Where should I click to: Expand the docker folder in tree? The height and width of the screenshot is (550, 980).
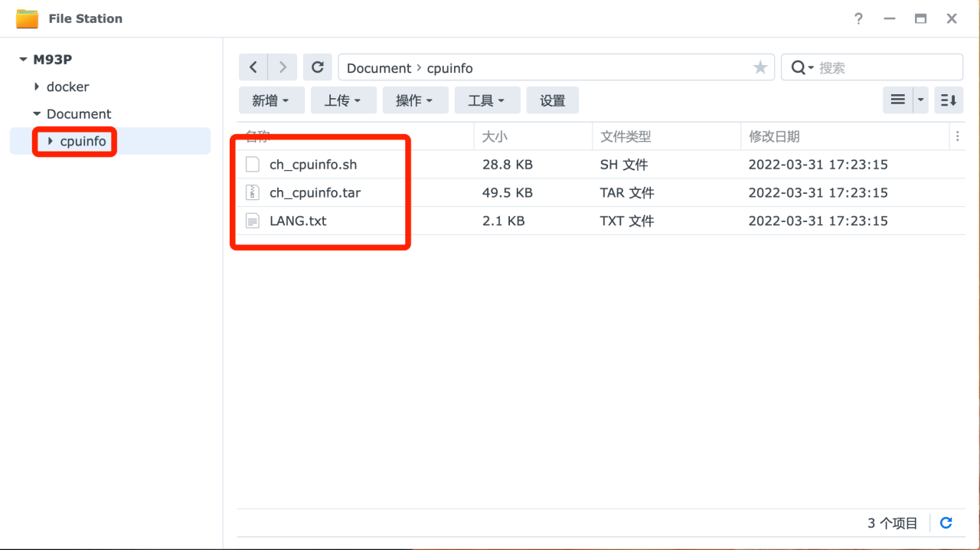click(37, 87)
